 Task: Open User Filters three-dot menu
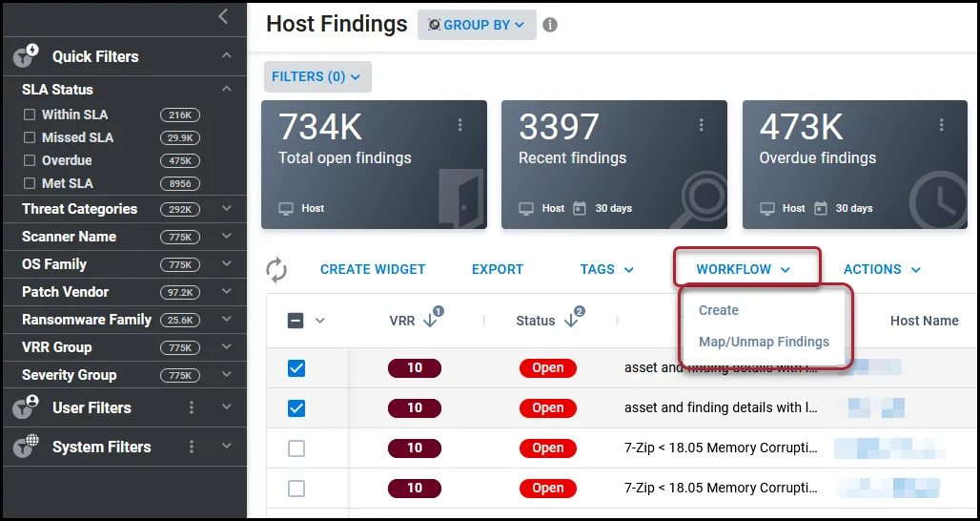[x=192, y=407]
